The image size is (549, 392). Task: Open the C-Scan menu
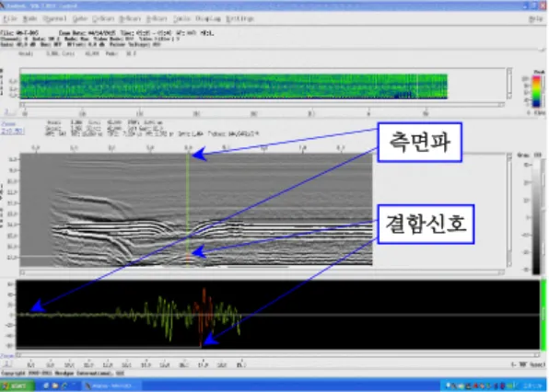click(x=103, y=18)
